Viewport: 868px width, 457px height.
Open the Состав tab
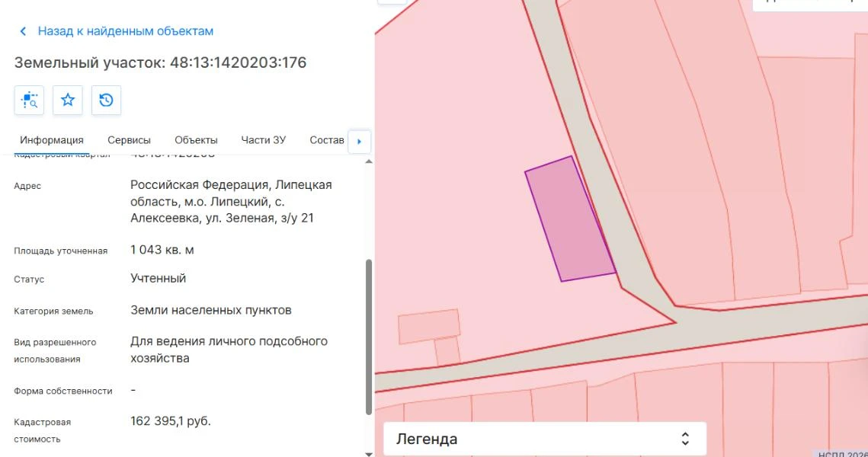(327, 141)
